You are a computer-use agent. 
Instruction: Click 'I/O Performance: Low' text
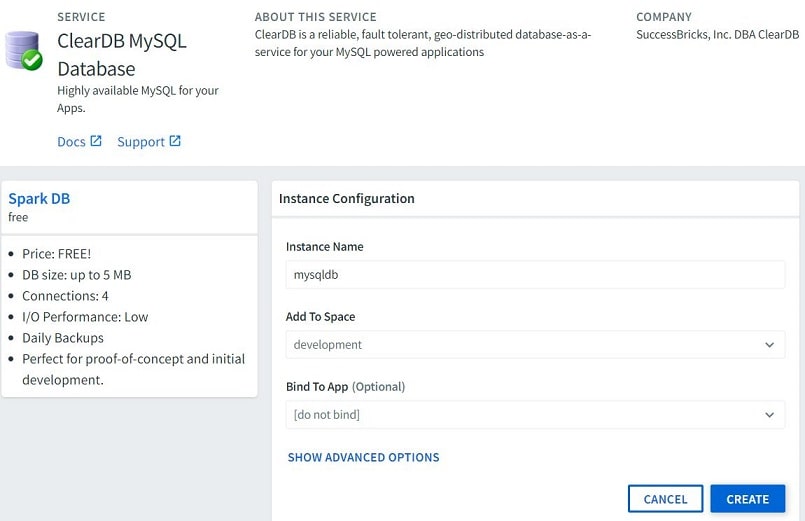click(85, 317)
